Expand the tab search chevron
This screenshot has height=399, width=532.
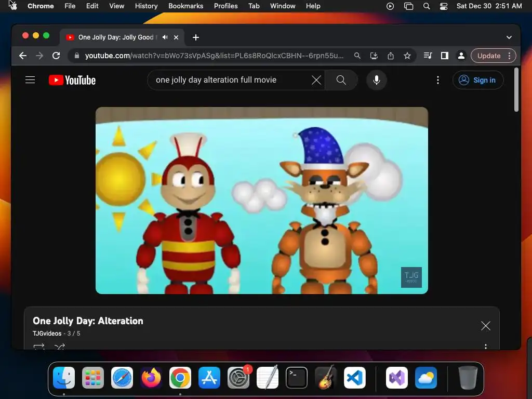(x=509, y=37)
